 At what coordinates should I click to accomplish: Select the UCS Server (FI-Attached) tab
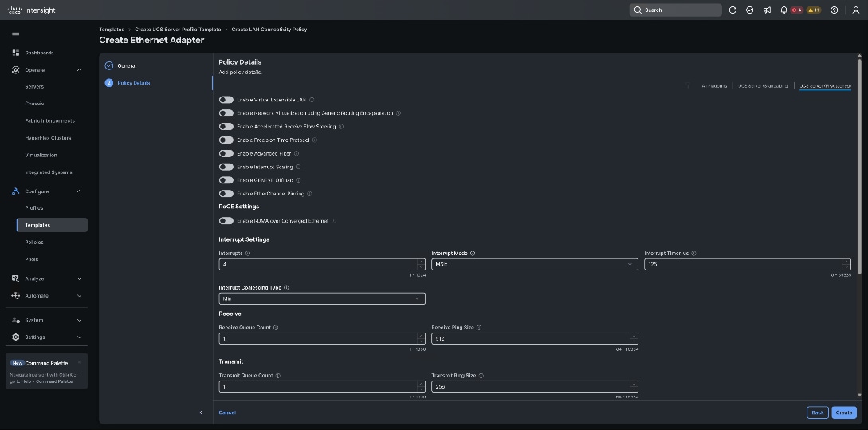826,86
